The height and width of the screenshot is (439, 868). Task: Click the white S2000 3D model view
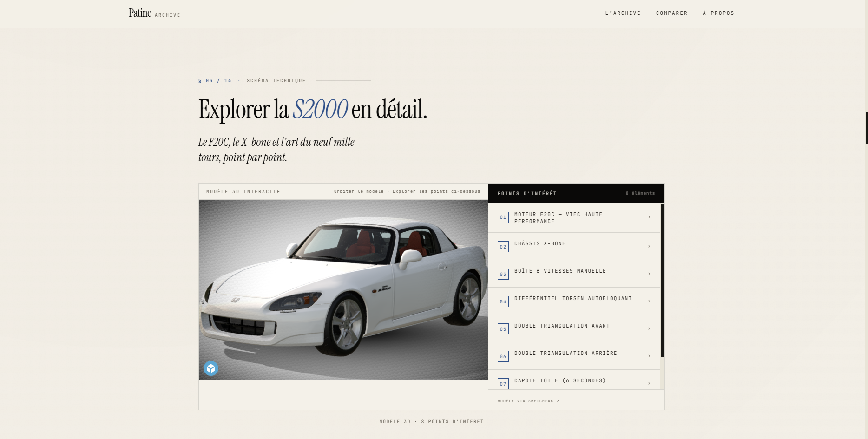pyautogui.click(x=343, y=290)
